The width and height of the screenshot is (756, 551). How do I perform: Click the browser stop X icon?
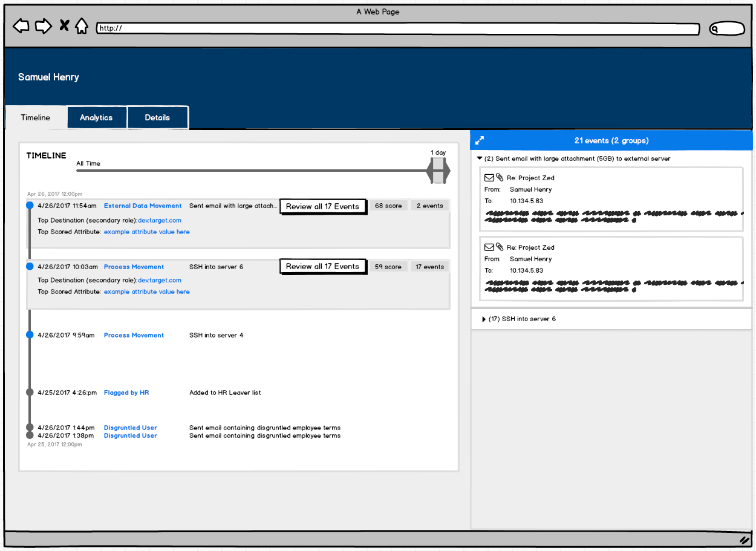(x=64, y=26)
